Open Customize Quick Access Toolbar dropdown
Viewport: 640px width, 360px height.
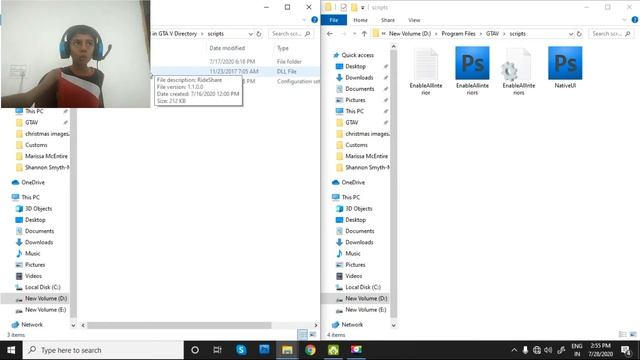tap(362, 8)
